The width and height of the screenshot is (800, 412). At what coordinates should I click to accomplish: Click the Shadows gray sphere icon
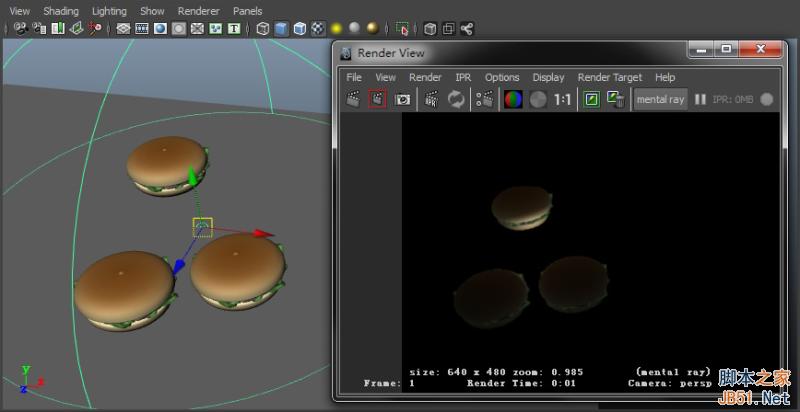[355, 28]
